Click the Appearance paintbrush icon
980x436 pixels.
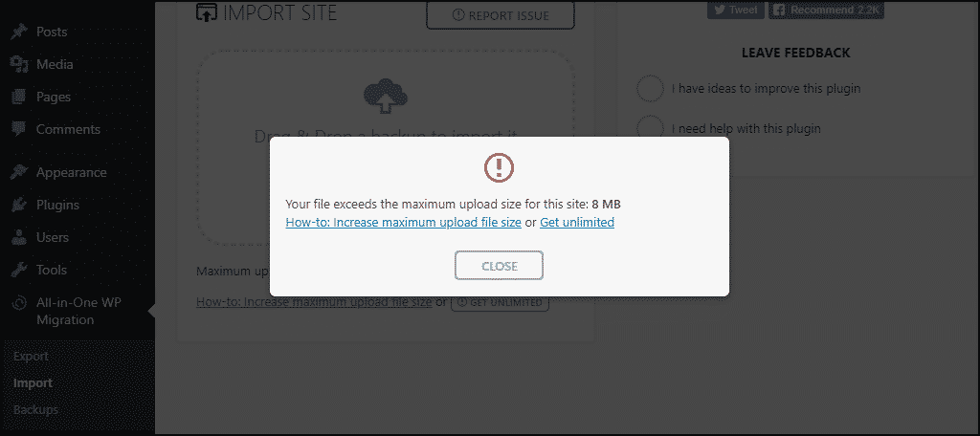(x=19, y=172)
